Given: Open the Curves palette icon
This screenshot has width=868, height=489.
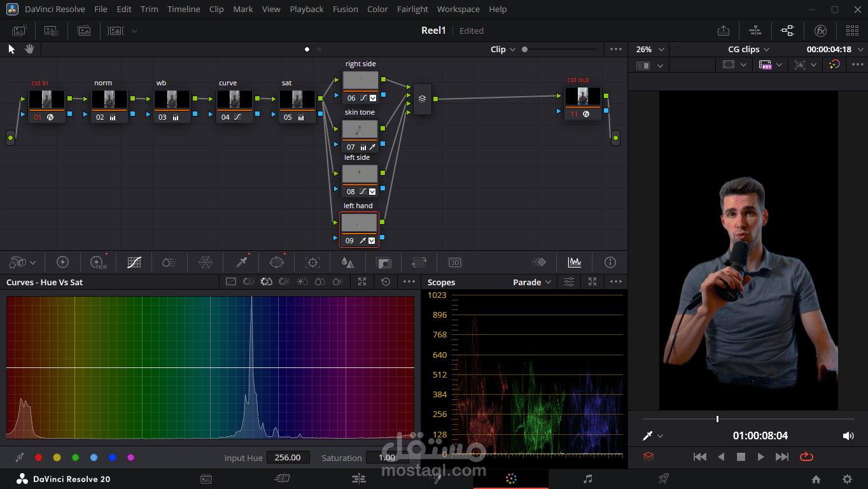Looking at the screenshot, I should [134, 262].
